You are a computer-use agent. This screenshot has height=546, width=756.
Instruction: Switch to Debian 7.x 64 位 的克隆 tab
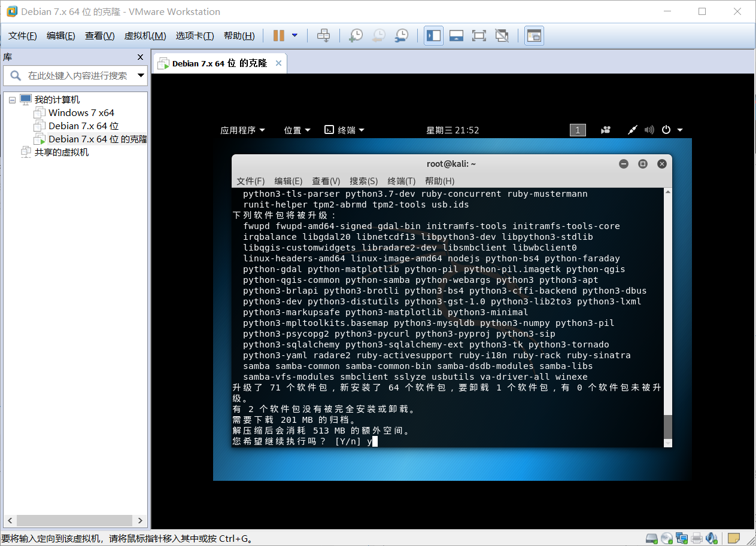(220, 63)
